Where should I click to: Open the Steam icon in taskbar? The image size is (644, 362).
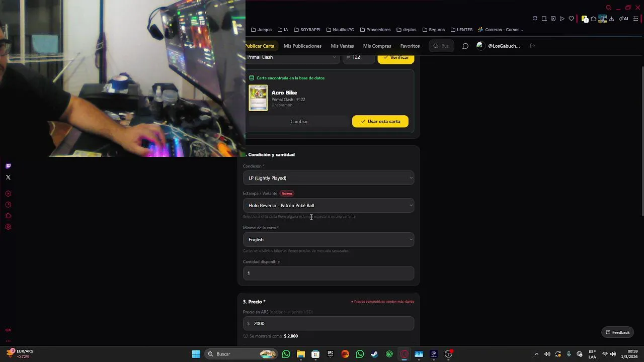click(374, 354)
